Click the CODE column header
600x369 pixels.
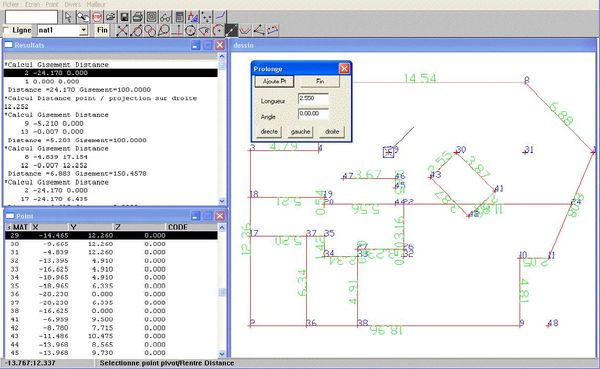click(x=191, y=227)
